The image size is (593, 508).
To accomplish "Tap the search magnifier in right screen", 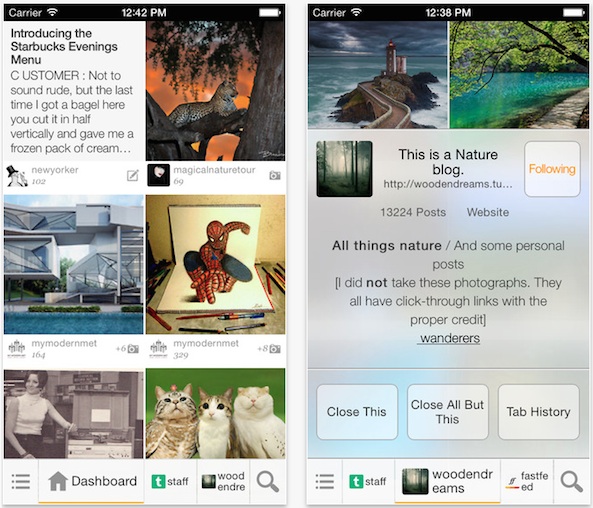I will pyautogui.click(x=571, y=481).
